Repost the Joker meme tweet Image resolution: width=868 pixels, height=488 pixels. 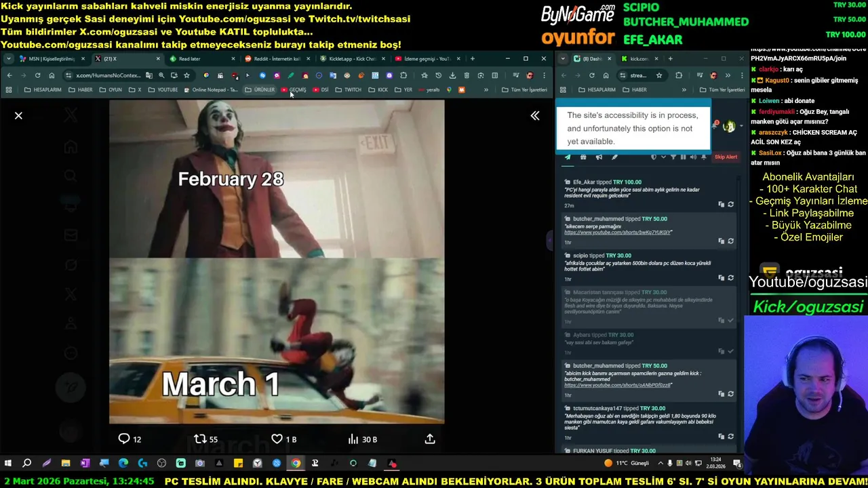205,439
